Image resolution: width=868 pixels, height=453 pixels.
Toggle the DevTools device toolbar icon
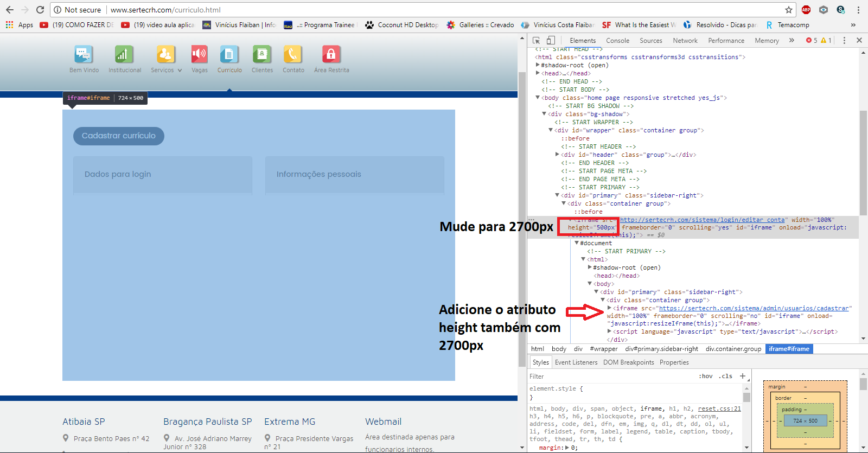(551, 40)
